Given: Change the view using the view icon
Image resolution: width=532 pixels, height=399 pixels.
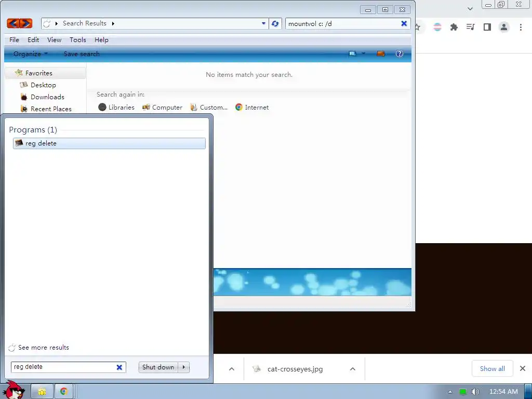Looking at the screenshot, I should [353, 54].
